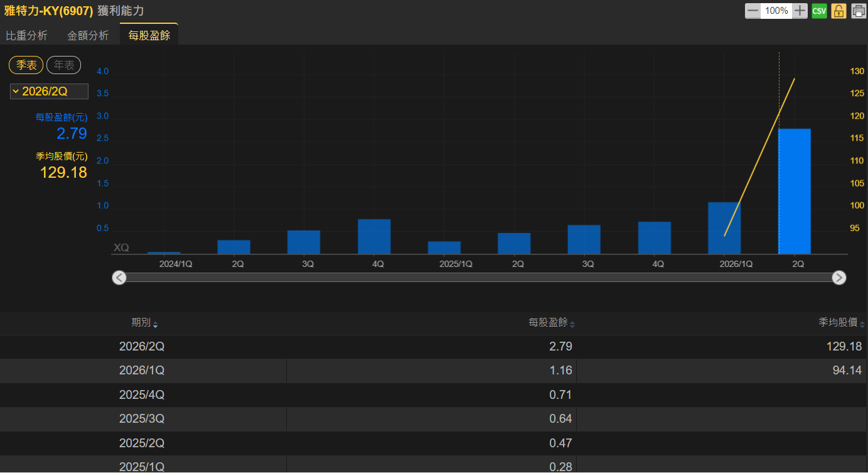Click the EPS value 0.64 in table
868x473 pixels.
pos(560,419)
